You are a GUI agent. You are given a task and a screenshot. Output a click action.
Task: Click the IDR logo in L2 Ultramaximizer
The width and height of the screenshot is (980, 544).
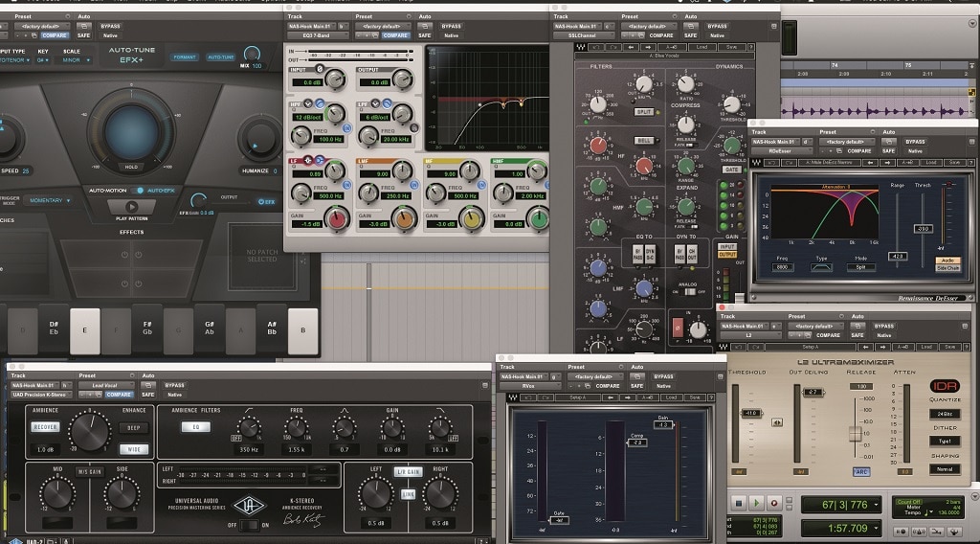[945, 386]
